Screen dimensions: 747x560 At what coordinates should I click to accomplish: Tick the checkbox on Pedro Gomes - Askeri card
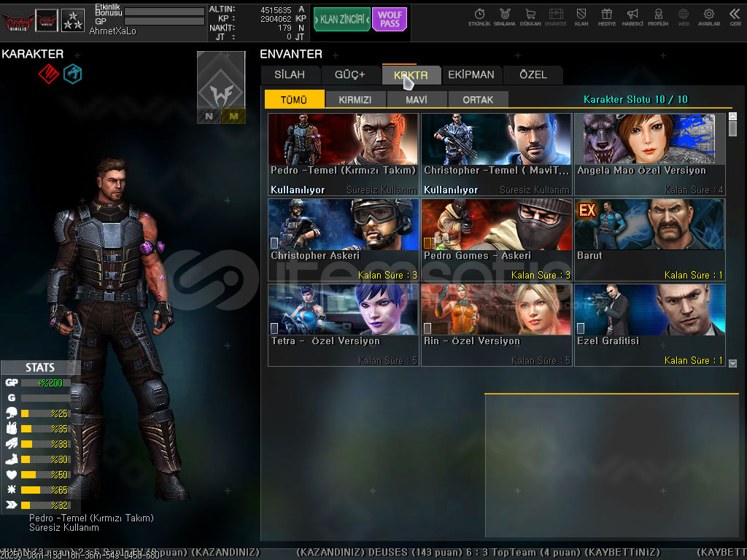click(427, 243)
